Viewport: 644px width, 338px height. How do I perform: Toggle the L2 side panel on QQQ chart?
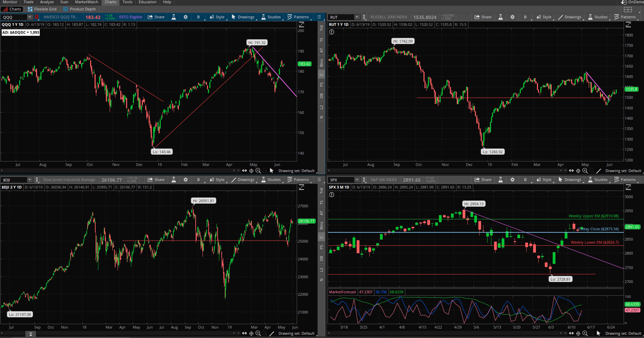[322, 107]
